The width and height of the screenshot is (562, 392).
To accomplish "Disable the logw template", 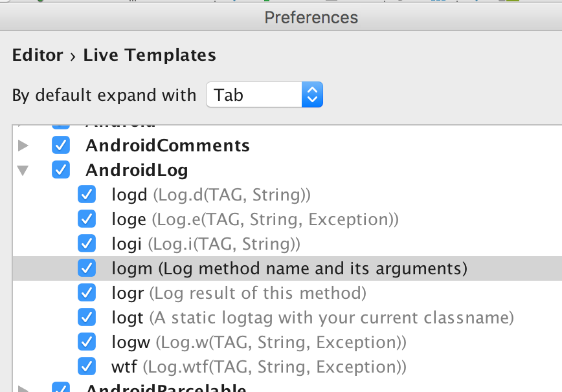I will point(87,342).
